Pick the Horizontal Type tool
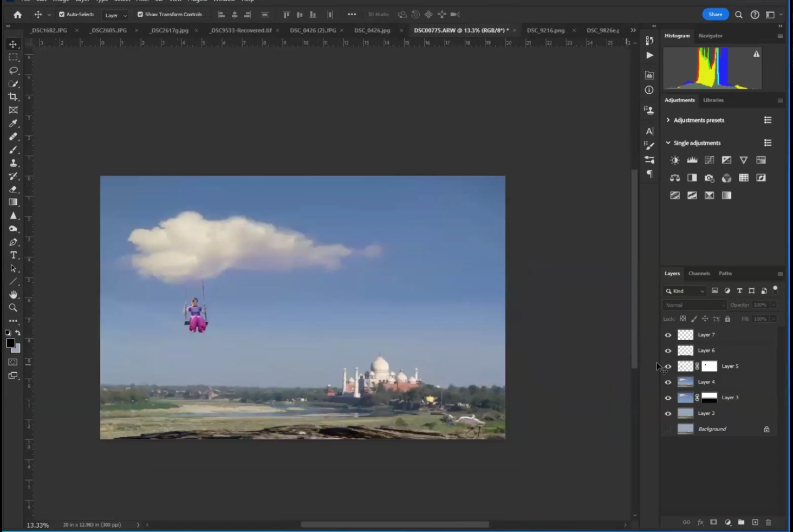Viewport: 793px width, 532px height. click(13, 255)
